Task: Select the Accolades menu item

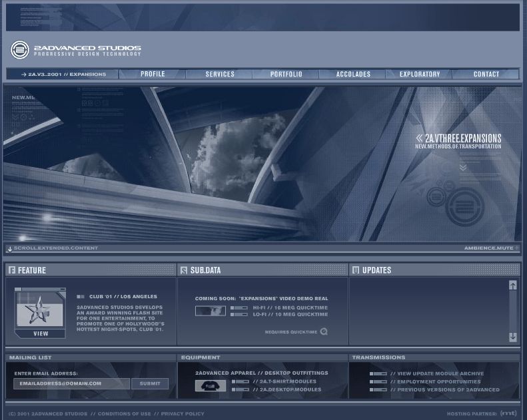Action: (353, 74)
